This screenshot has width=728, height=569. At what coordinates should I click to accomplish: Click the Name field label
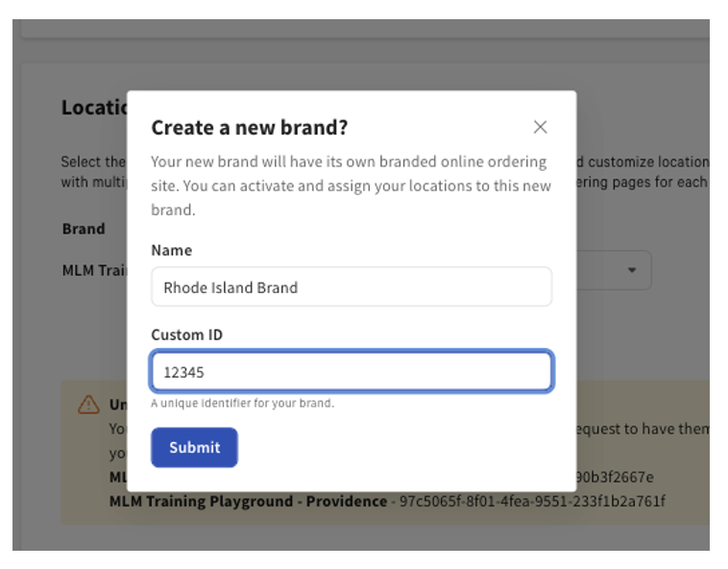coord(171,250)
